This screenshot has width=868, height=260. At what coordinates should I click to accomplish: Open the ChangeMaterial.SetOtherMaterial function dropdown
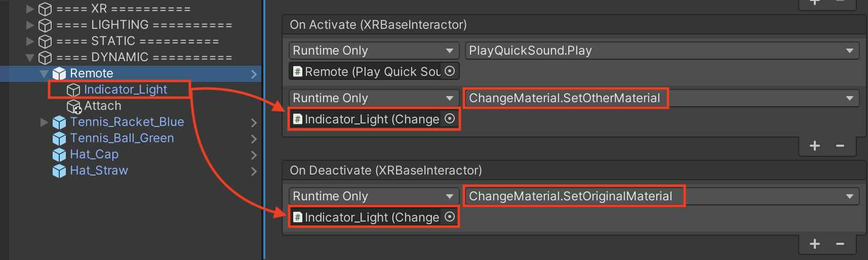[661, 98]
